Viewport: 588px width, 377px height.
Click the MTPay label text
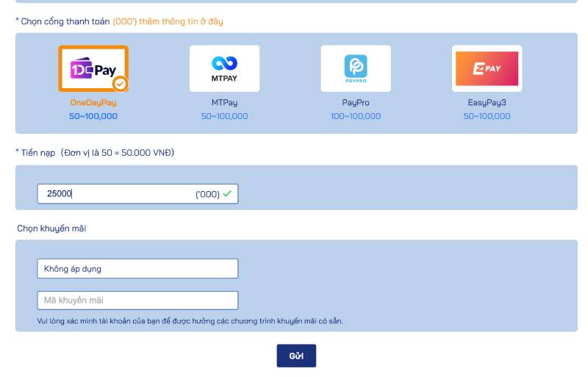[224, 102]
